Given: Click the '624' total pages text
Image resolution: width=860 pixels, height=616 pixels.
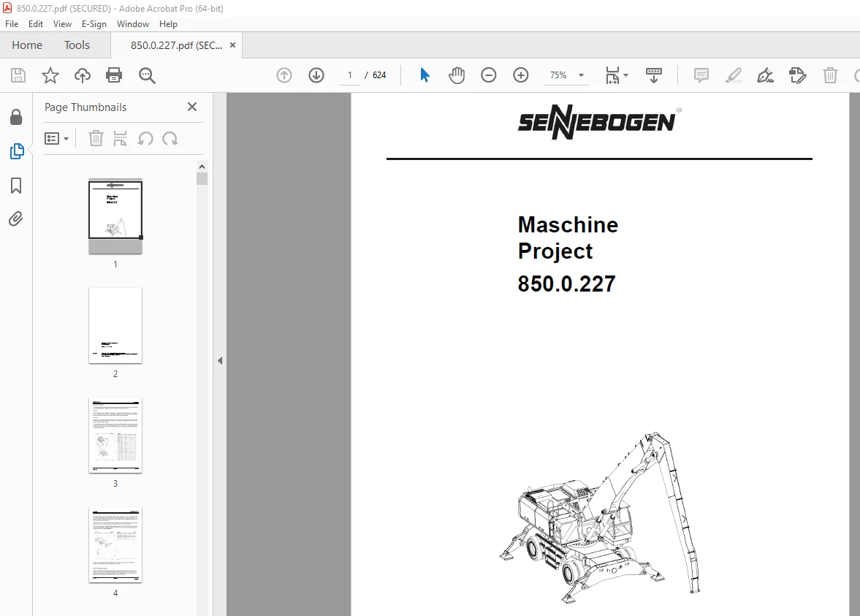Looking at the screenshot, I should [x=379, y=75].
